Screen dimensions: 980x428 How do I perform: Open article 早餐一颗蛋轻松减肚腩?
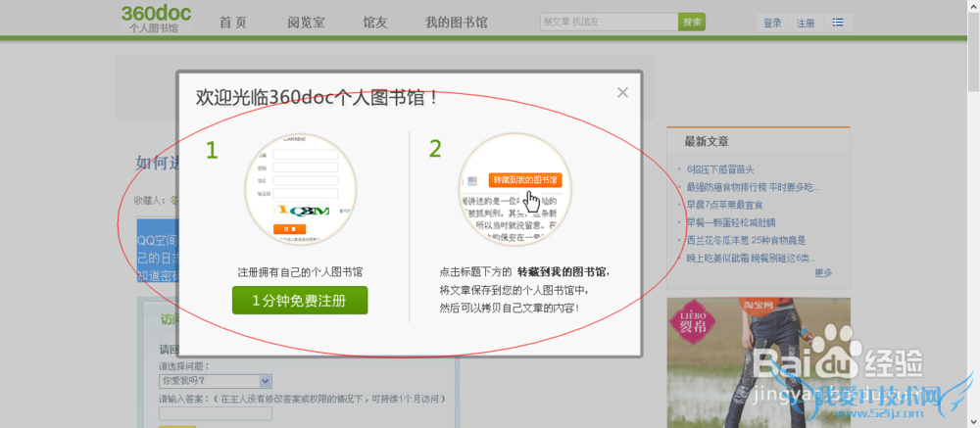tap(731, 222)
